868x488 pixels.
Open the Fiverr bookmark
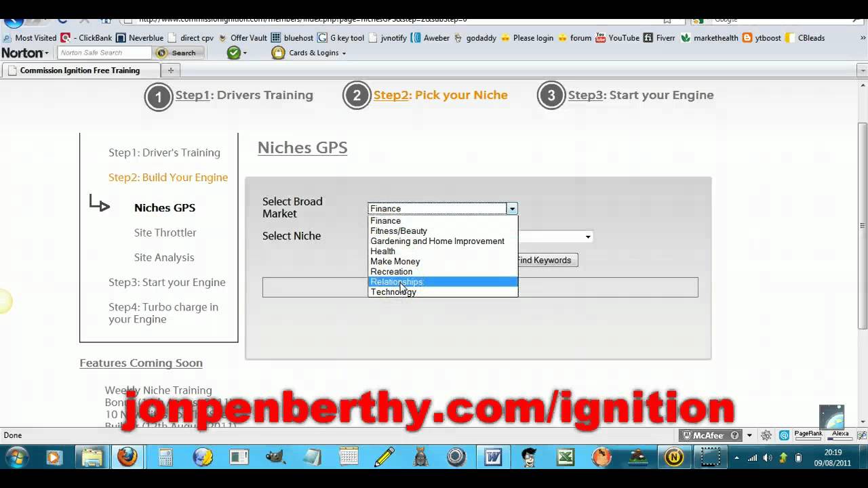[659, 38]
